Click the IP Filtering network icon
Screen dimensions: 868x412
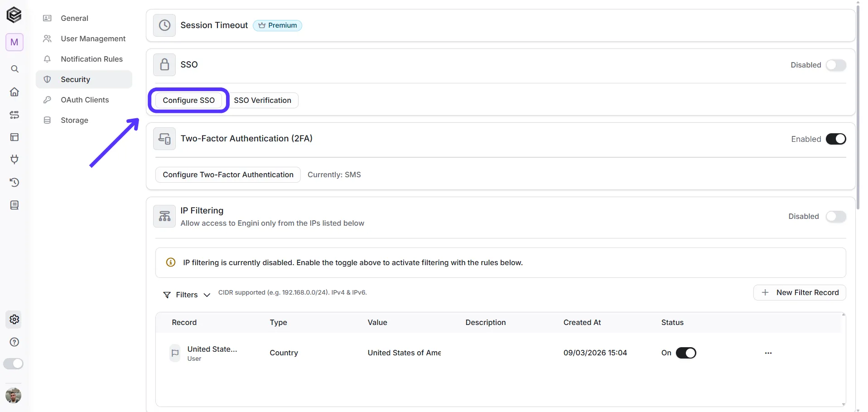(164, 216)
